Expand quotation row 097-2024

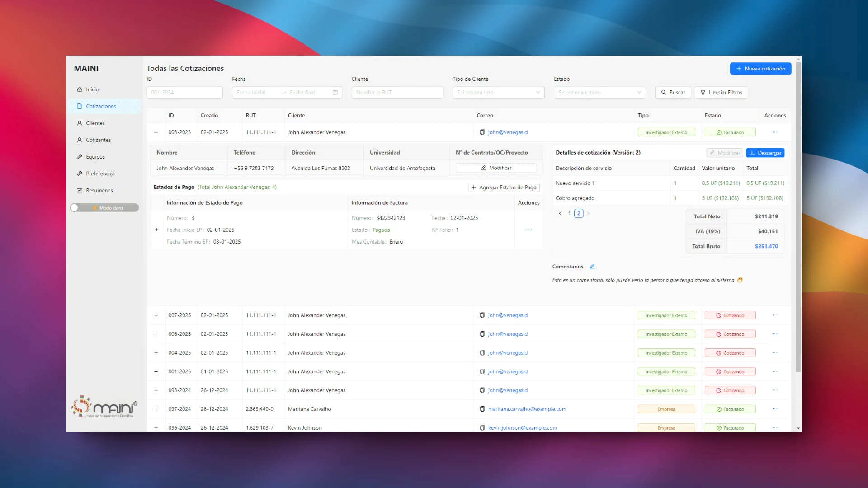[x=156, y=409]
